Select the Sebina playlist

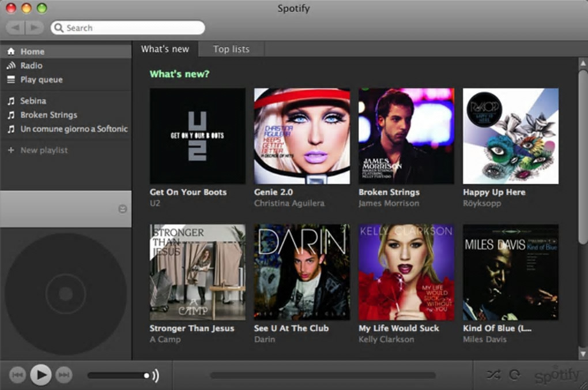pos(66,100)
